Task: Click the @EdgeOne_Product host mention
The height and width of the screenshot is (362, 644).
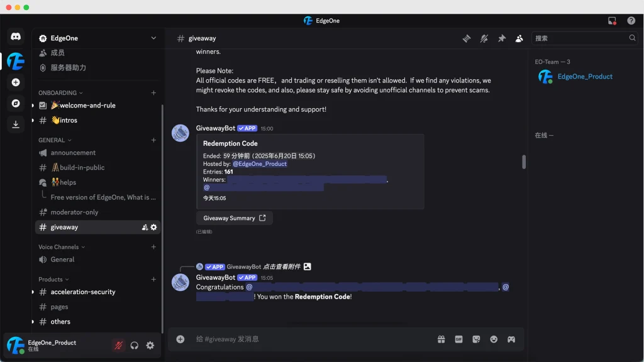Action: pos(260,164)
